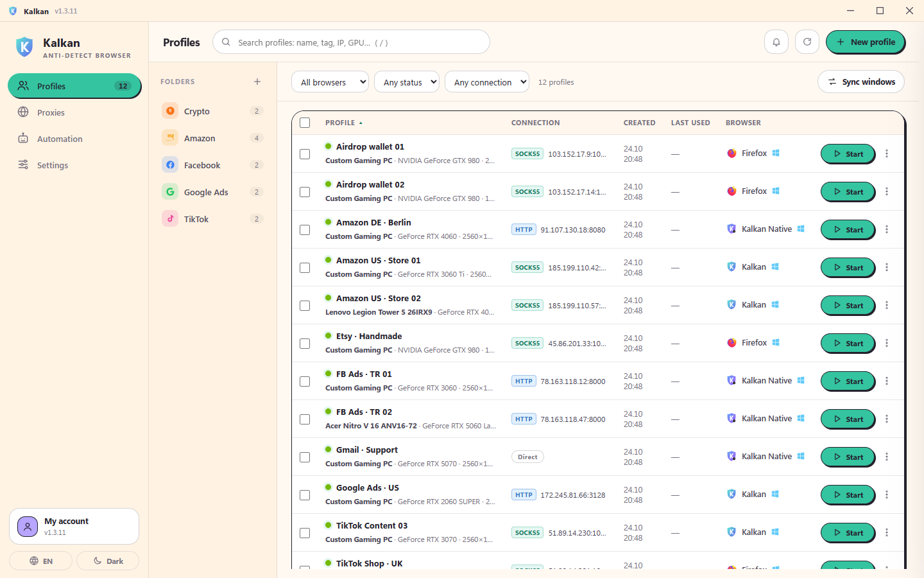Open more options for Amazon DE · Berlin

pyautogui.click(x=887, y=229)
